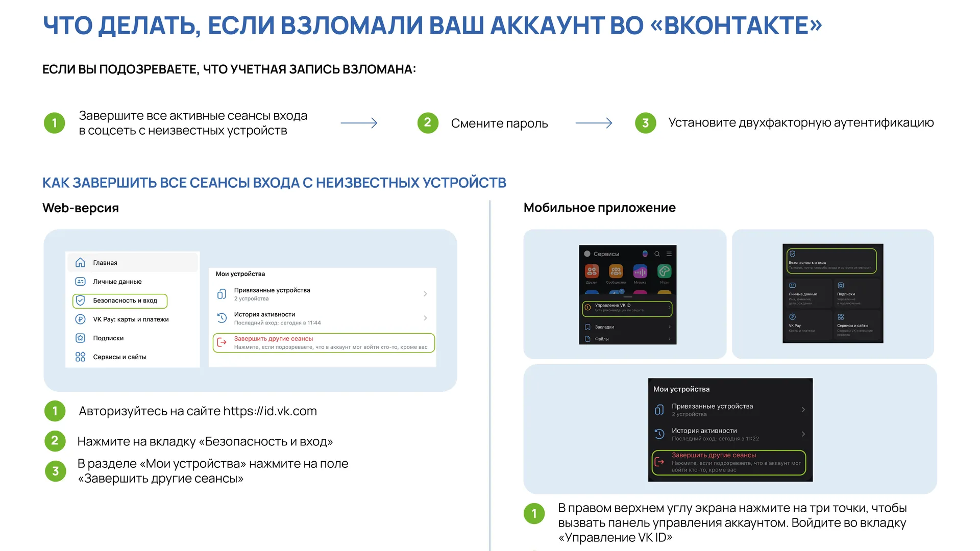Open the https://id.vk.com link in step one

(x=270, y=411)
